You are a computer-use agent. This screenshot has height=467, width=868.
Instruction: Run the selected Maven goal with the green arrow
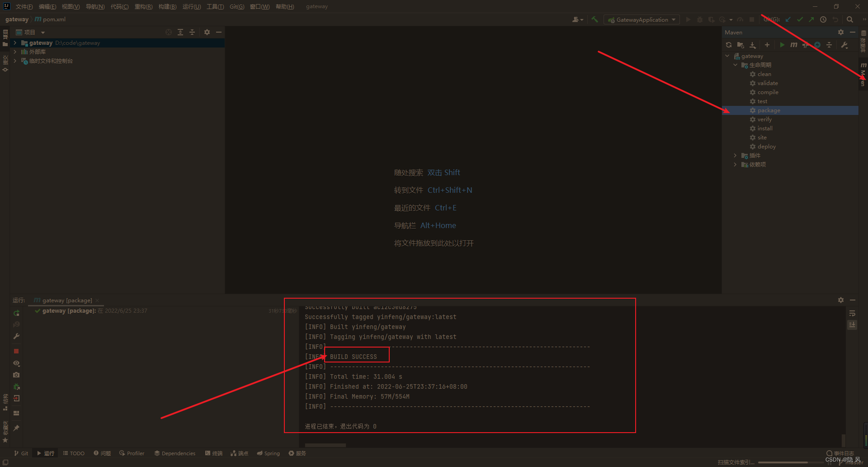(782, 45)
